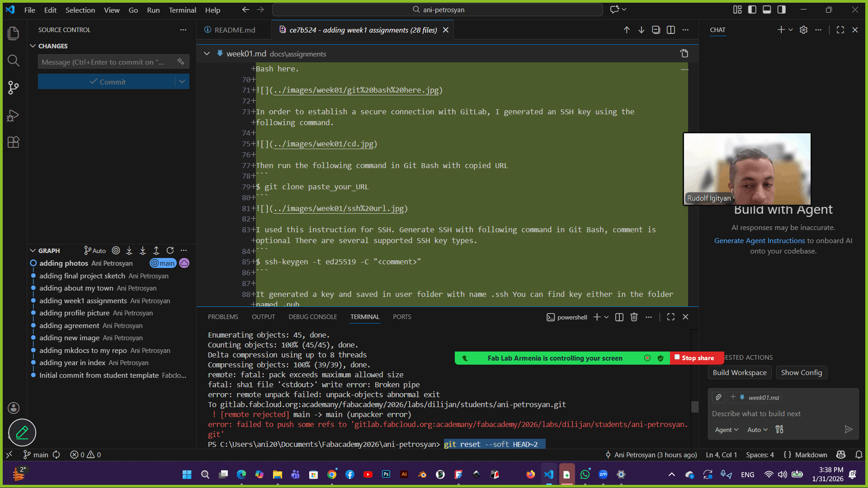Image resolution: width=868 pixels, height=488 pixels.
Task: Open the Commit button dropdown arrow
Action: pos(182,82)
